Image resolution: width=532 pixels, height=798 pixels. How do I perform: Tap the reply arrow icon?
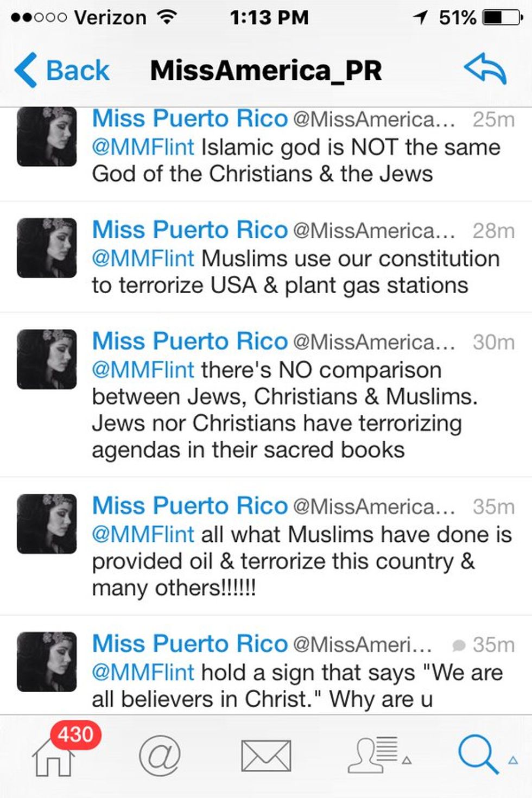[485, 69]
